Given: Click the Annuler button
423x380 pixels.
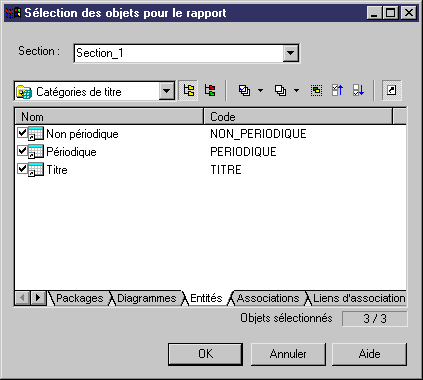Looking at the screenshot, I should tap(288, 354).
